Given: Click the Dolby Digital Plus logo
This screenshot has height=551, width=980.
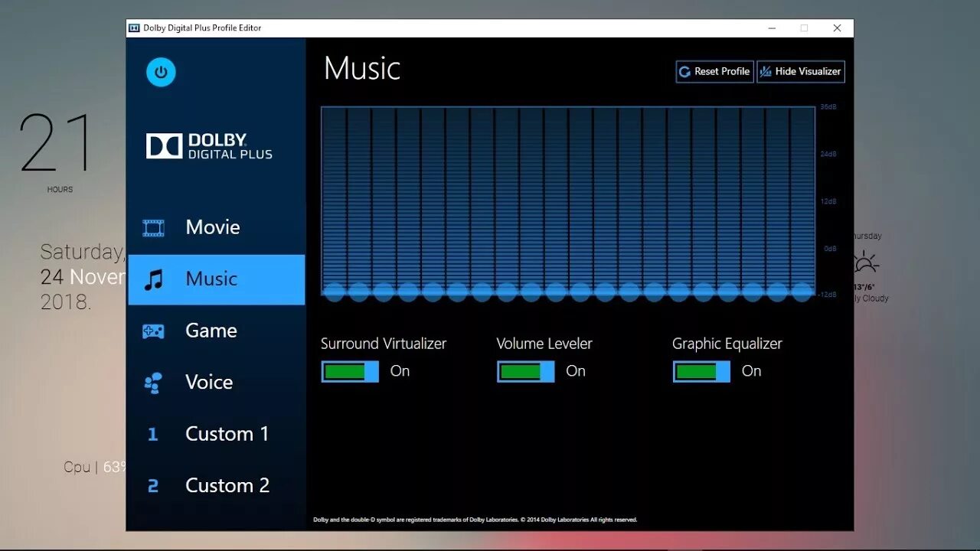Looking at the screenshot, I should tap(209, 146).
